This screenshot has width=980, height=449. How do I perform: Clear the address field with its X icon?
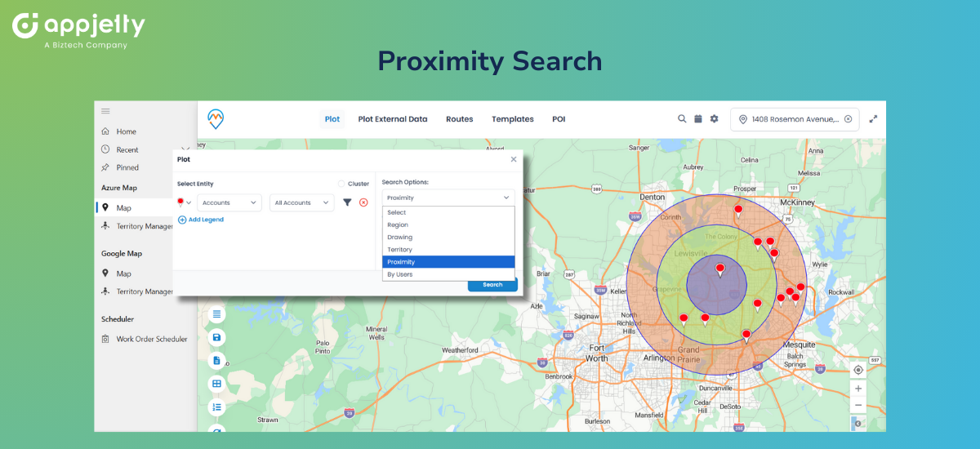coord(848,119)
